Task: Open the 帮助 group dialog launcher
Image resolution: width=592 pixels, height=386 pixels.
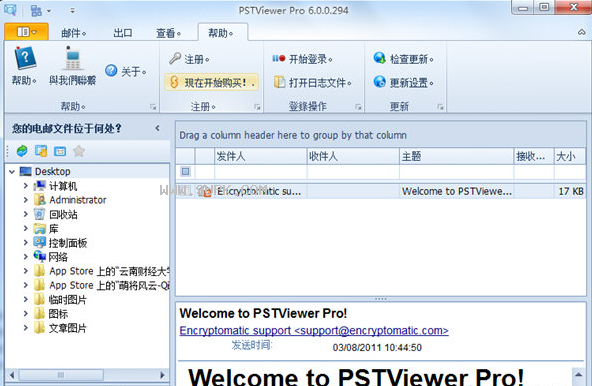Action: pos(153,107)
